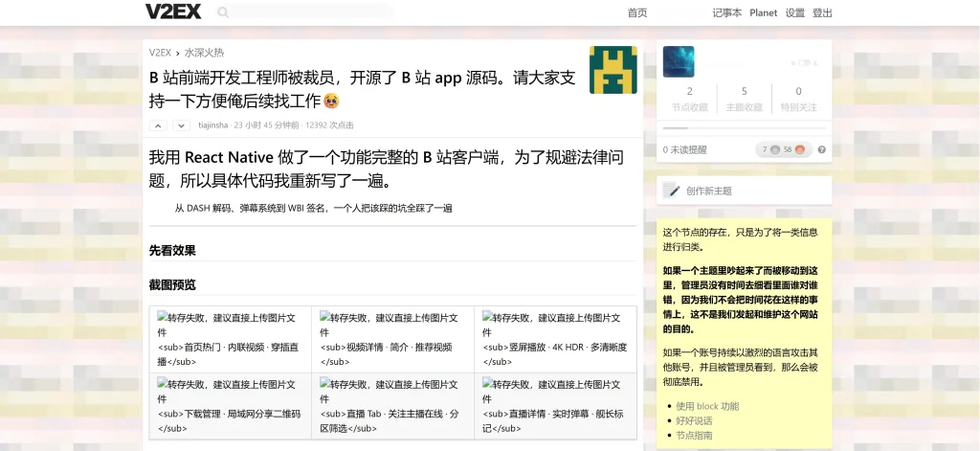The image size is (980, 451).
Task: Click the 0 未读提醒 notifications link
Action: [x=686, y=149]
